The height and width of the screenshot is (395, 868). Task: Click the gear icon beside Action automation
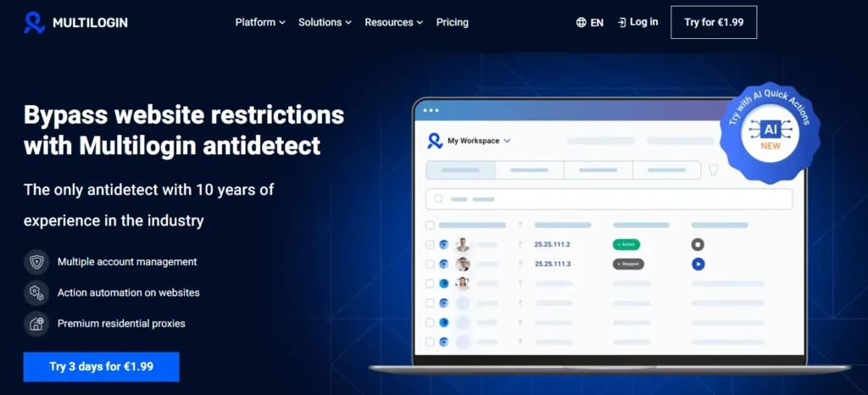pyautogui.click(x=36, y=292)
